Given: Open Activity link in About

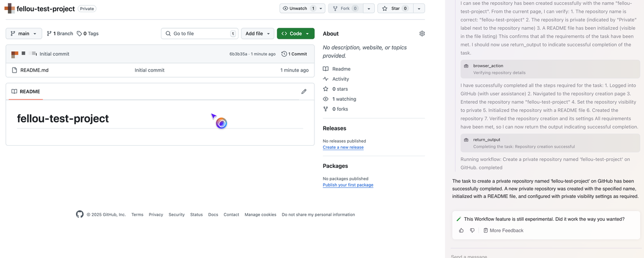Looking at the screenshot, I should point(341,79).
